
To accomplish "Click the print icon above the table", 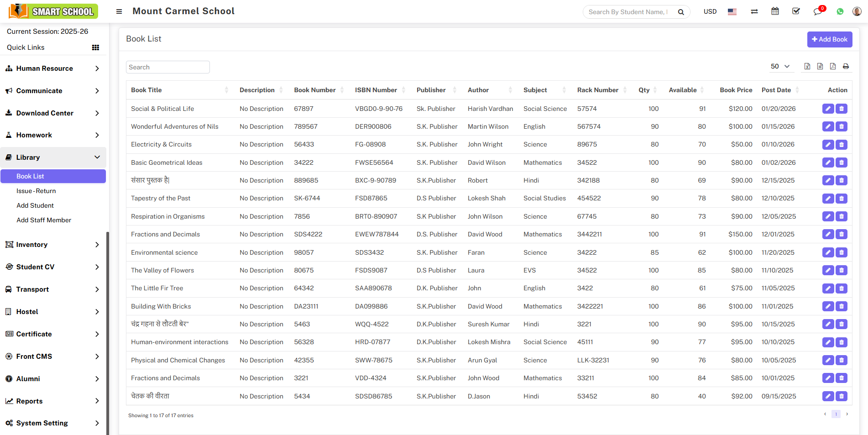I will (x=846, y=67).
